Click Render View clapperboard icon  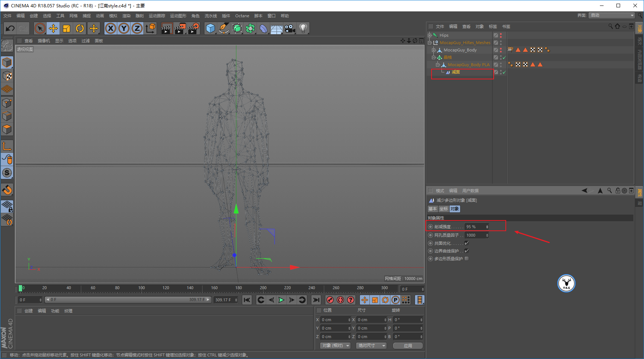pyautogui.click(x=167, y=28)
